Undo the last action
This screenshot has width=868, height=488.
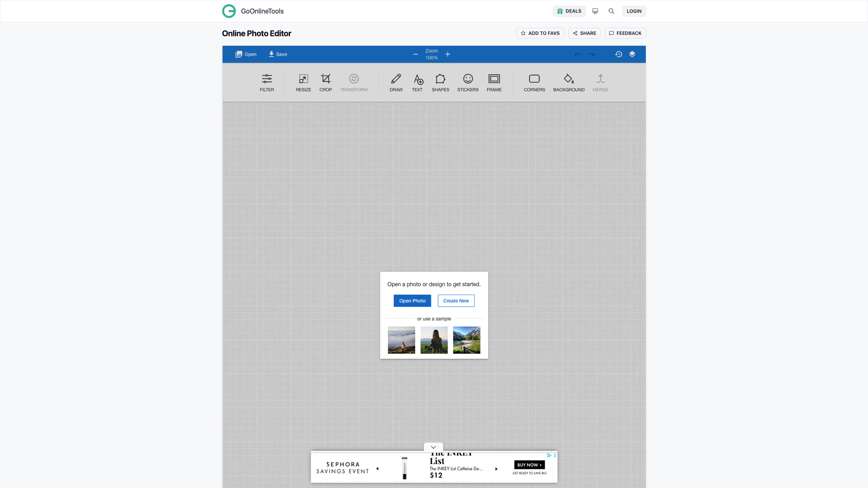pyautogui.click(x=577, y=54)
